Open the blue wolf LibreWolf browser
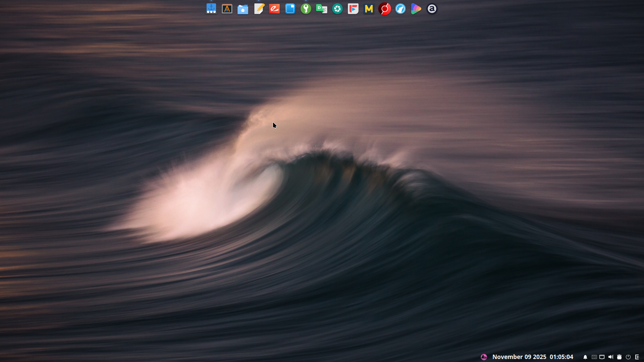This screenshot has height=362, width=644. pos(400,9)
